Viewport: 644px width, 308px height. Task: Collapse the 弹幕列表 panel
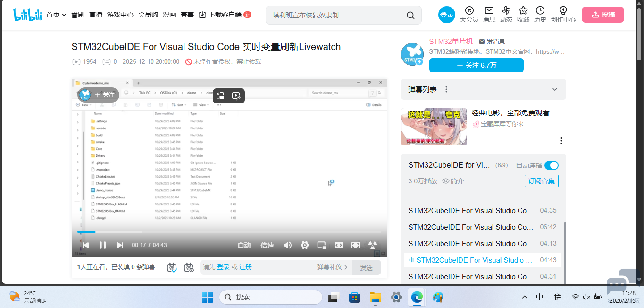554,89
